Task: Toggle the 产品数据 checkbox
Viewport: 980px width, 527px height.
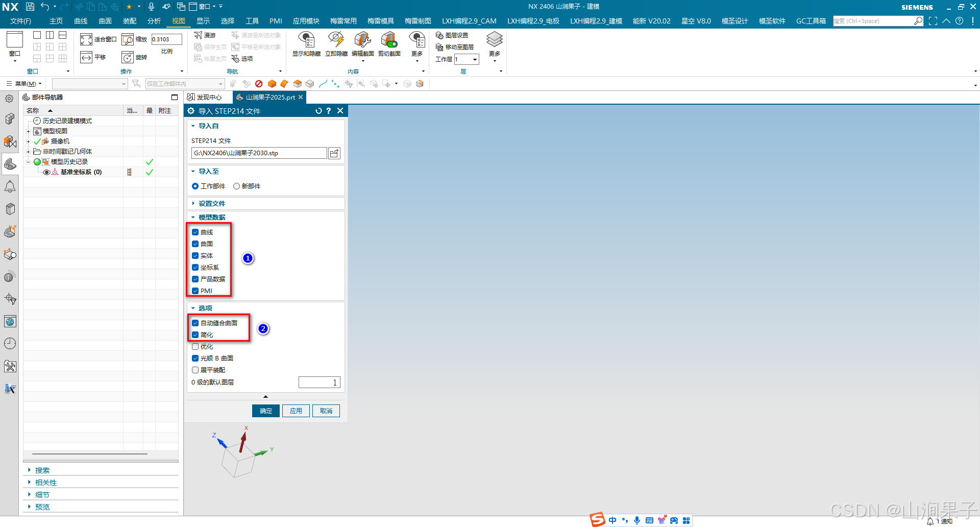Action: pyautogui.click(x=195, y=279)
